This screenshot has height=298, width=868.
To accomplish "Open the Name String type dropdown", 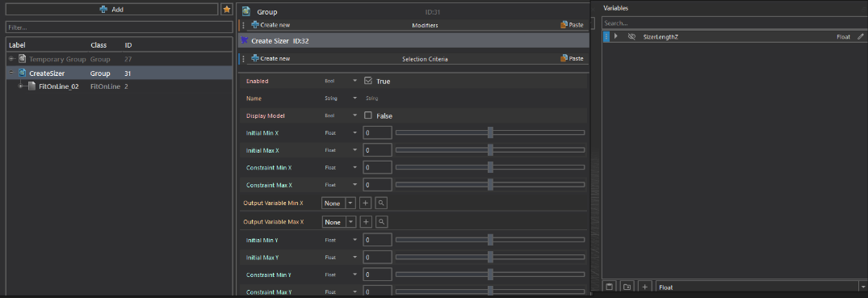I will [354, 98].
